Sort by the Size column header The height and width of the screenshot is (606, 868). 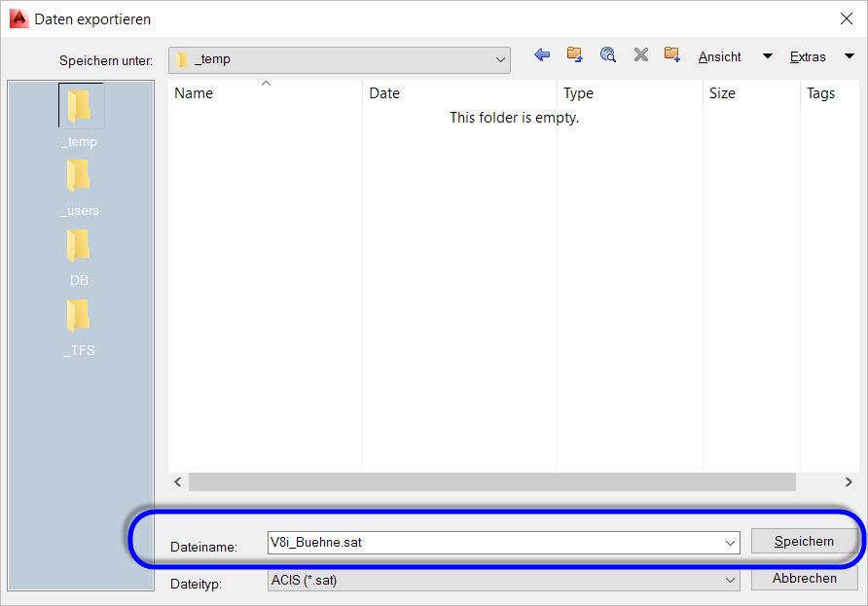[751, 93]
